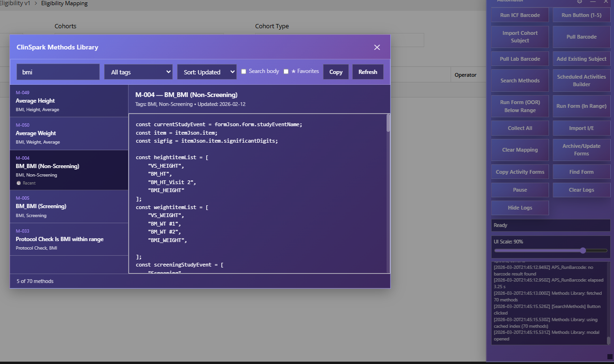Viewport: 614px width, 364px height.
Task: Select M-004 BM_BMI (Non-Screening) method
Action: (x=69, y=170)
